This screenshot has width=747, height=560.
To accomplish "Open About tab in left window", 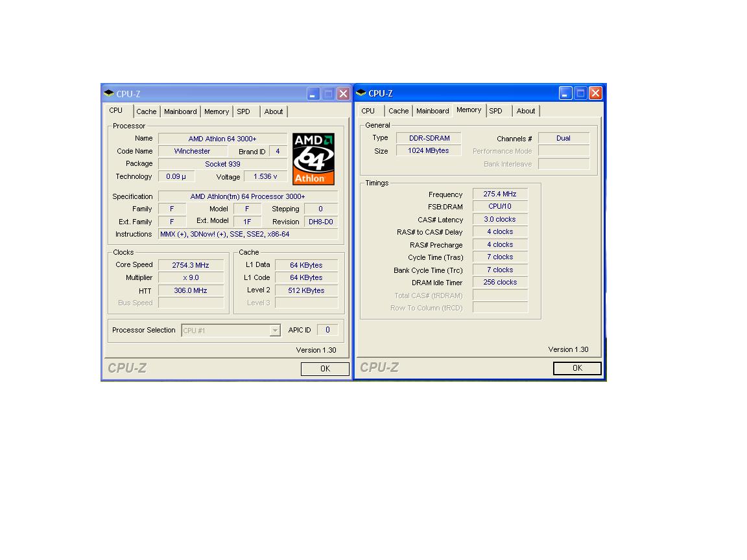I will point(274,111).
